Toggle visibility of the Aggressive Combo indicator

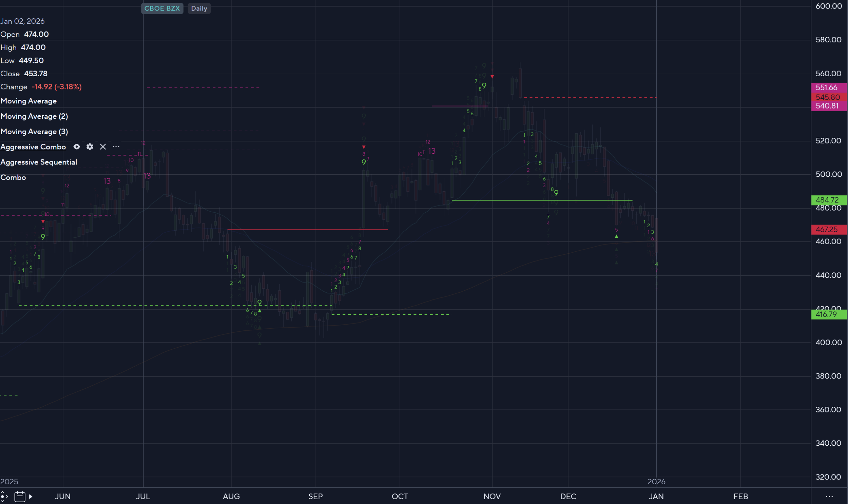pyautogui.click(x=77, y=147)
